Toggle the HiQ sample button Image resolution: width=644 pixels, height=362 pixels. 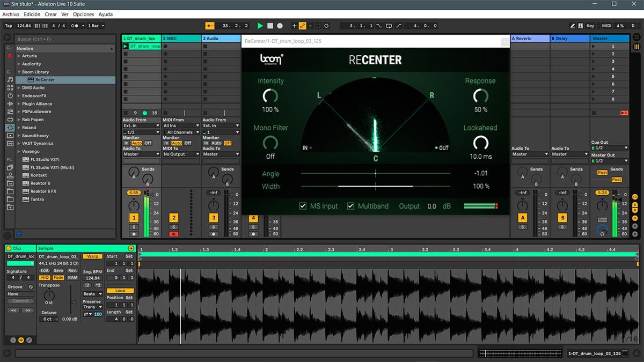45,277
